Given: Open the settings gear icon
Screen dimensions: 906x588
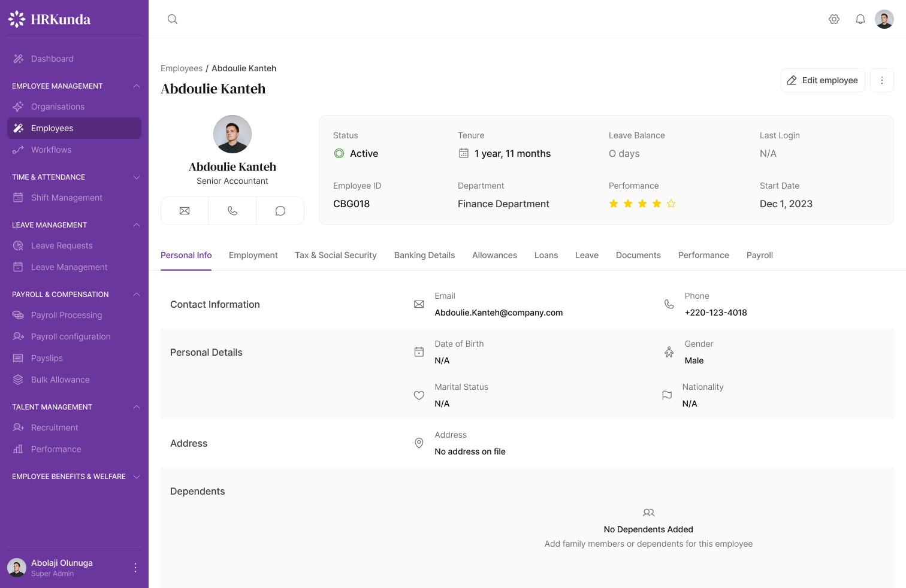Looking at the screenshot, I should point(833,19).
